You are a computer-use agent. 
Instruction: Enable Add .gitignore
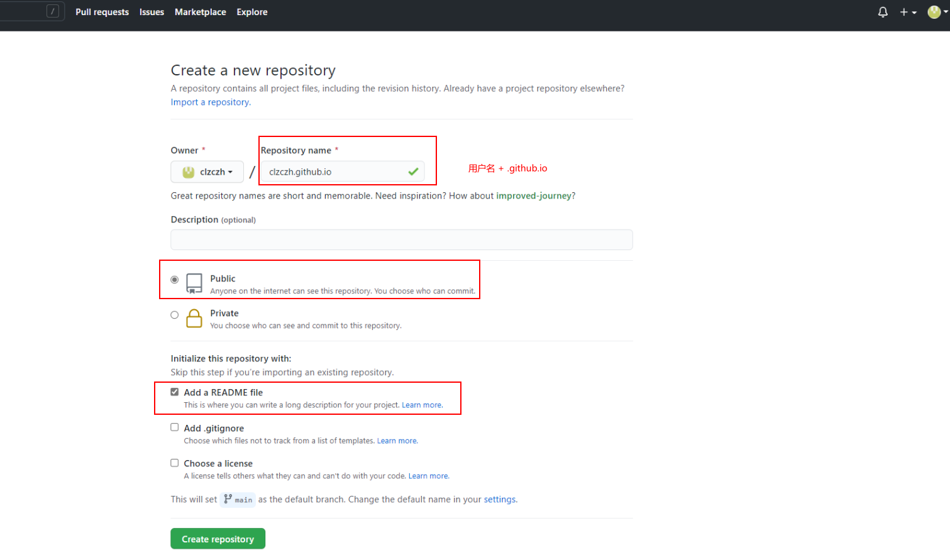pos(174,427)
